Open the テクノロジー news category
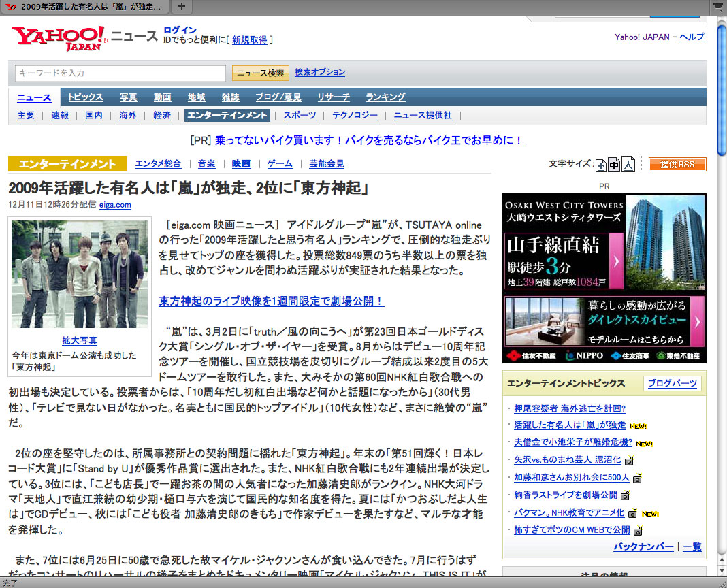This screenshot has width=727, height=588. (355, 116)
